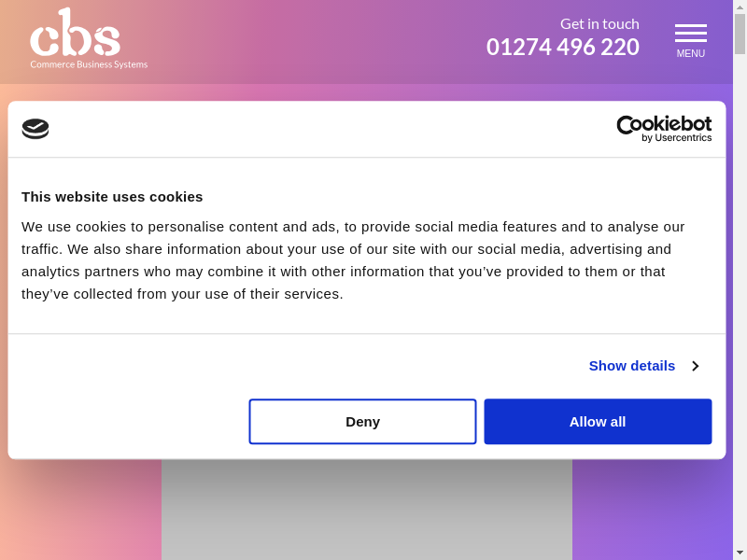Accept cookies with Allow all
The height and width of the screenshot is (560, 747).
(598, 422)
